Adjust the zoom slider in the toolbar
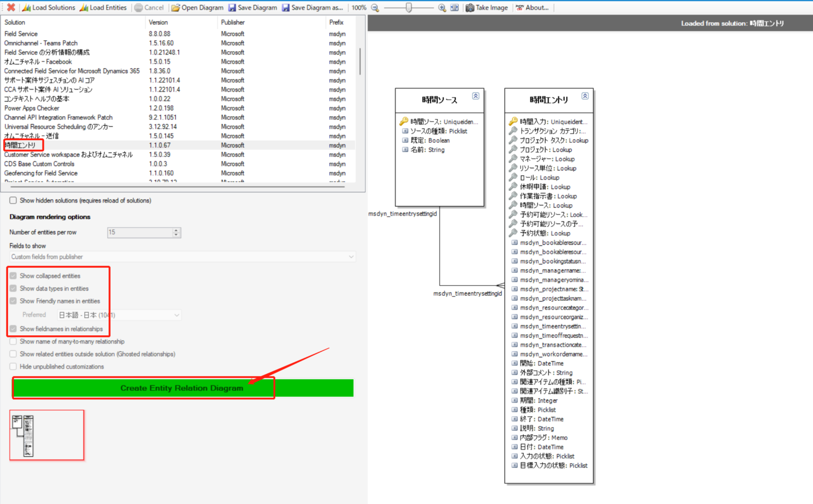813x504 pixels. tap(409, 7)
